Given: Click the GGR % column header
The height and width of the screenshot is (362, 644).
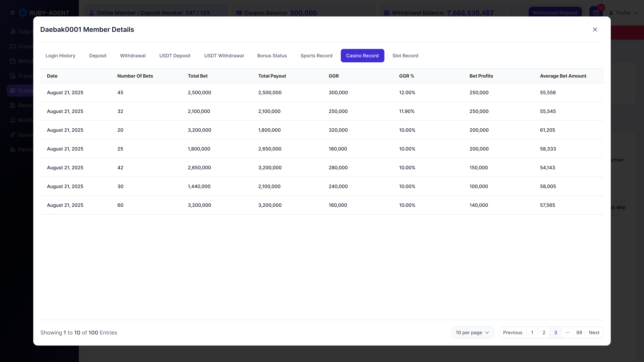Looking at the screenshot, I should coord(407,76).
